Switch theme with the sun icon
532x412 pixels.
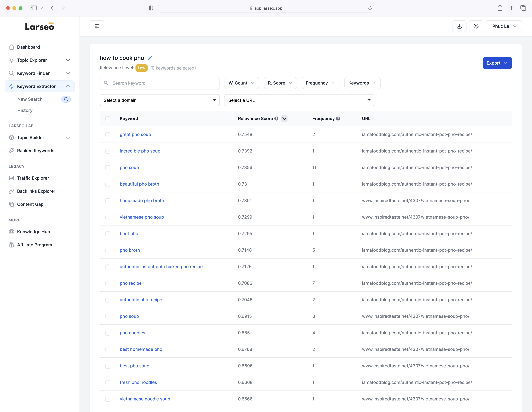coord(476,26)
